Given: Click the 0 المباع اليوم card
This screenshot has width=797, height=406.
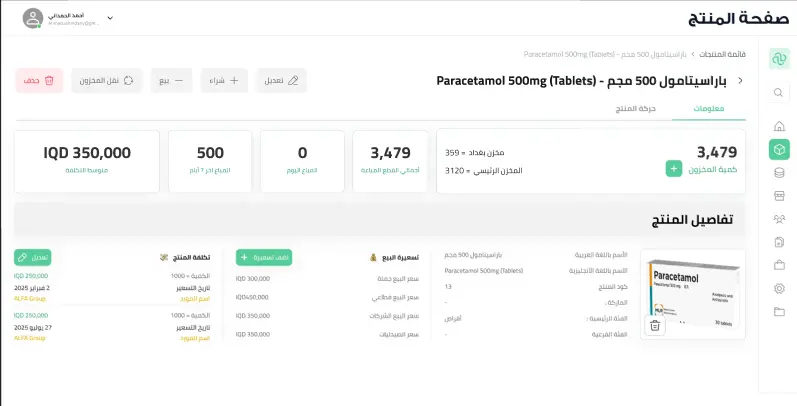Looking at the screenshot, I should click(x=302, y=161).
